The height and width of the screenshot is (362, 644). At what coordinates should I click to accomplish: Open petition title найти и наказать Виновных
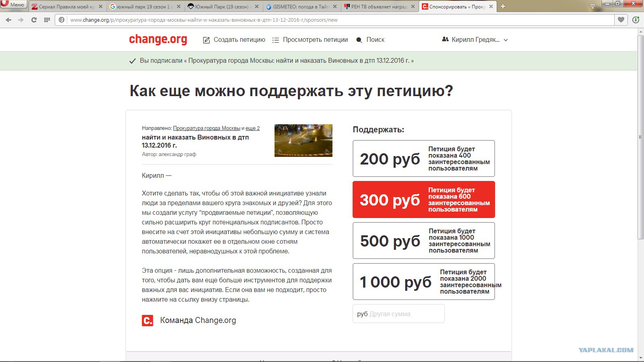[195, 141]
